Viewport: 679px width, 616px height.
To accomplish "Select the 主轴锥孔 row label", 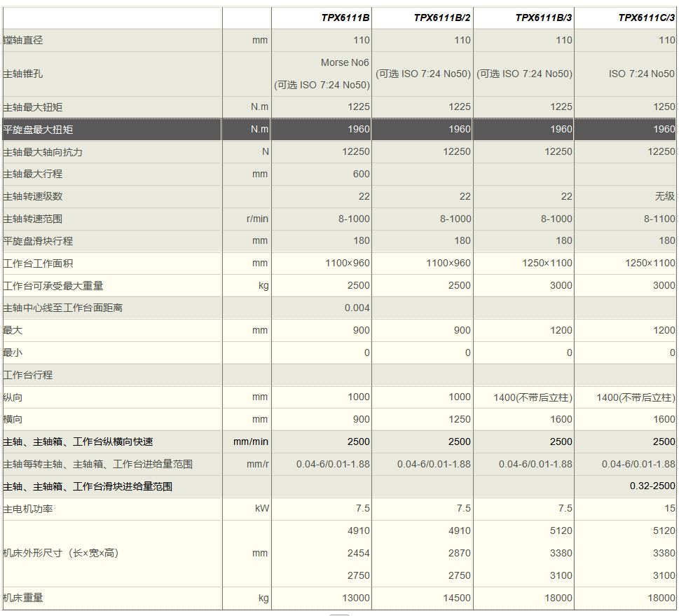I will pos(23,74).
